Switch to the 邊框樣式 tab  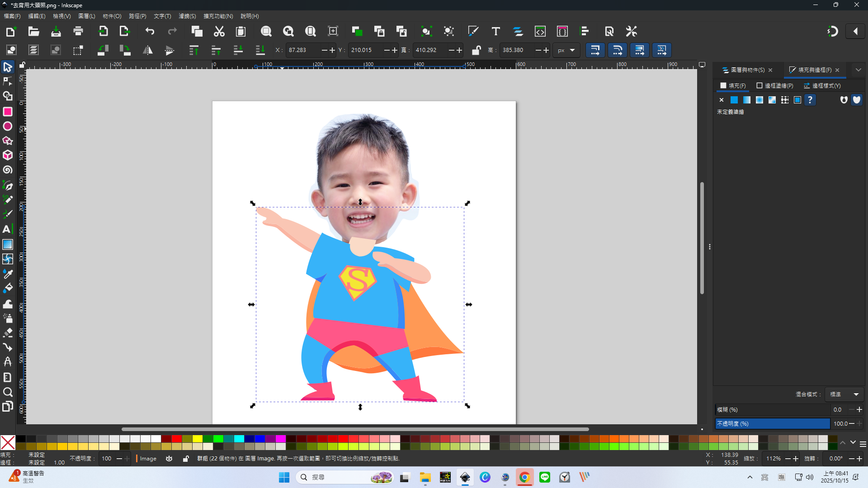click(x=822, y=85)
